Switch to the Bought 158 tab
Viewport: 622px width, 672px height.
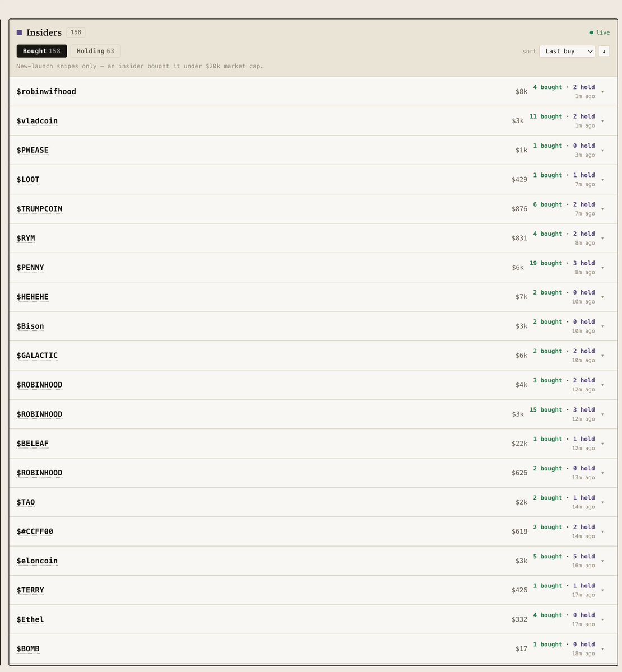pyautogui.click(x=42, y=51)
